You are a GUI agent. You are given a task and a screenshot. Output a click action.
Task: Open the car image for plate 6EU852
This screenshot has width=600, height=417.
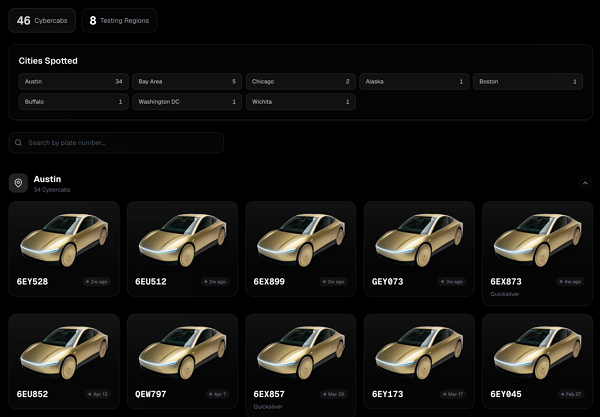click(64, 352)
